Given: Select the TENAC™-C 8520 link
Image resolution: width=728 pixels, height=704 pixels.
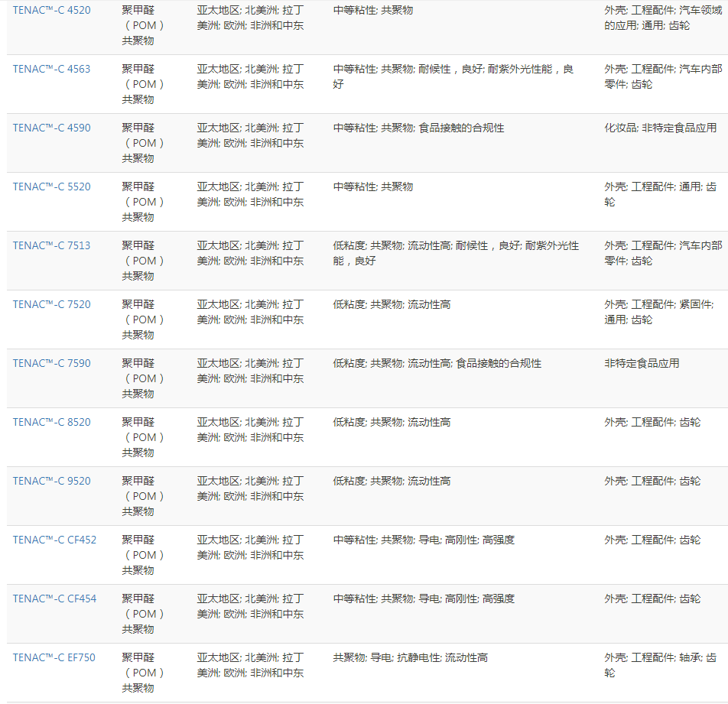Looking at the screenshot, I should coord(51,422).
